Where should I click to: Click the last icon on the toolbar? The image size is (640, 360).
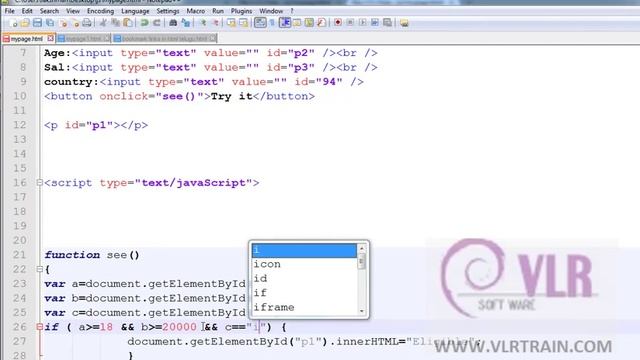pyautogui.click(x=404, y=22)
